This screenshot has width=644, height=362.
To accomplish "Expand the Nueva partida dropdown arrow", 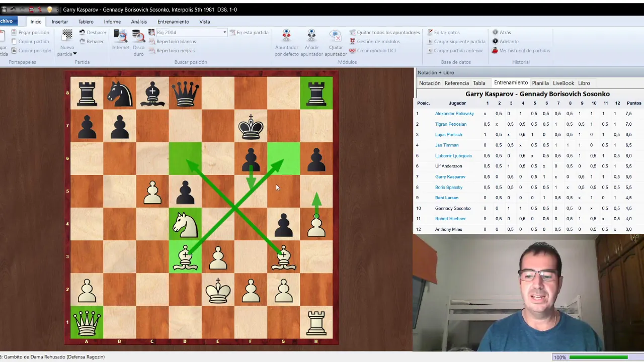I will click(x=75, y=54).
